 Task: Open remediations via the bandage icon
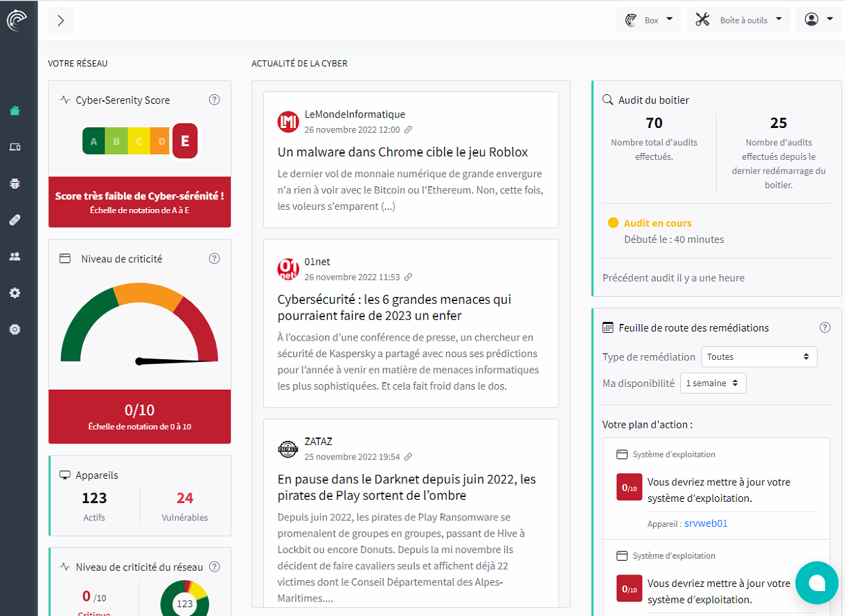point(15,220)
